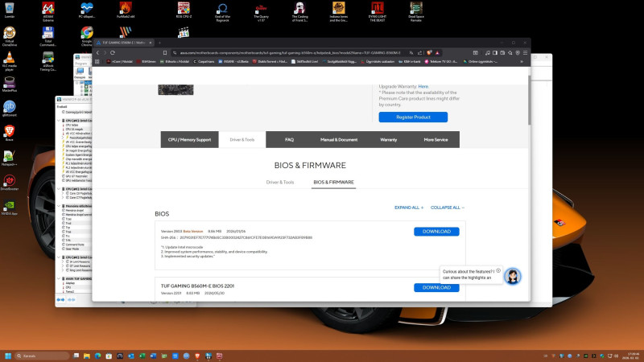Click the motherboard product thumbnail image
644x362 pixels.
point(175,89)
